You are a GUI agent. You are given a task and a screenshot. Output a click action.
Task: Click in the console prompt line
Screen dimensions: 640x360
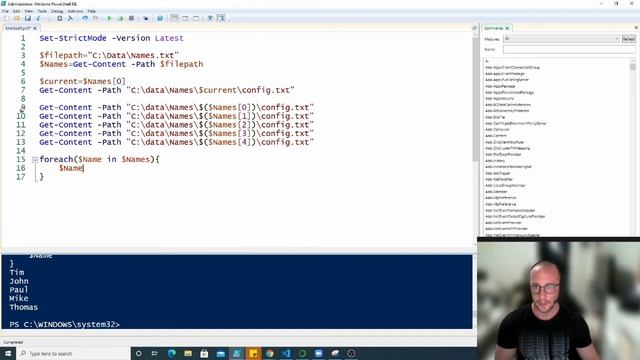(64, 324)
